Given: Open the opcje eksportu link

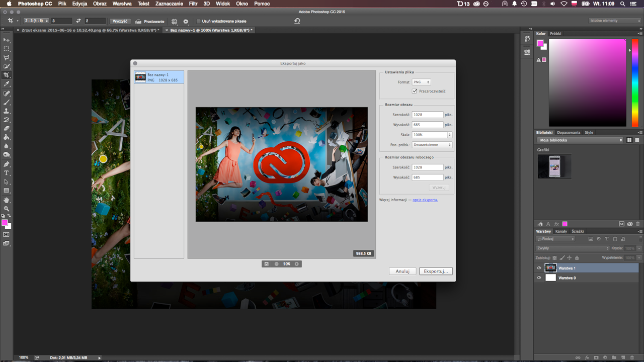Looking at the screenshot, I should click(x=425, y=200).
